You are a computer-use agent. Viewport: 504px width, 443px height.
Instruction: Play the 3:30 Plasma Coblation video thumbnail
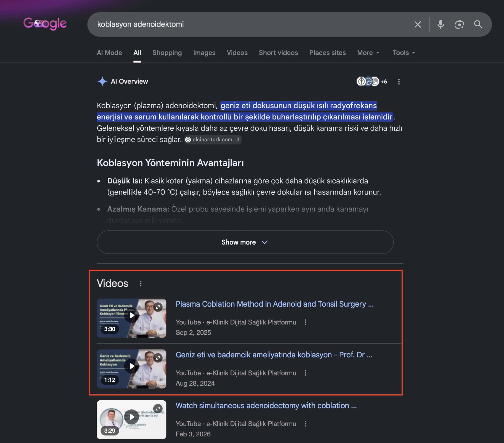click(x=131, y=318)
